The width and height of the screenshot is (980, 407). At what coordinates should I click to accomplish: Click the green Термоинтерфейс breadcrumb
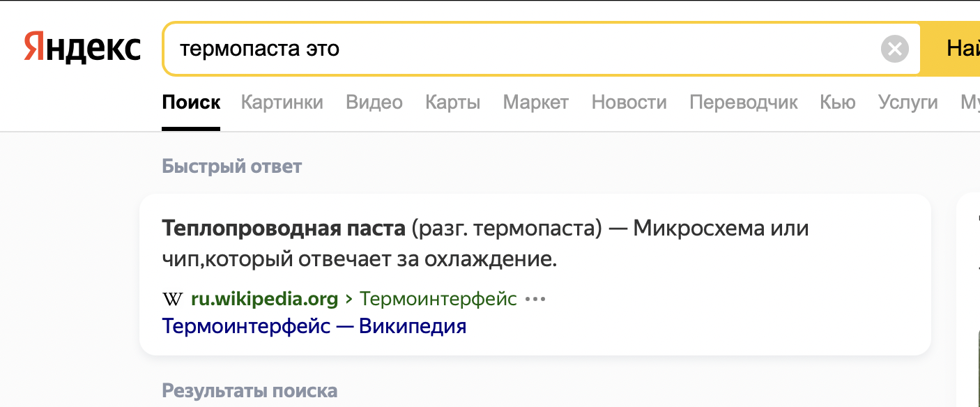438,300
